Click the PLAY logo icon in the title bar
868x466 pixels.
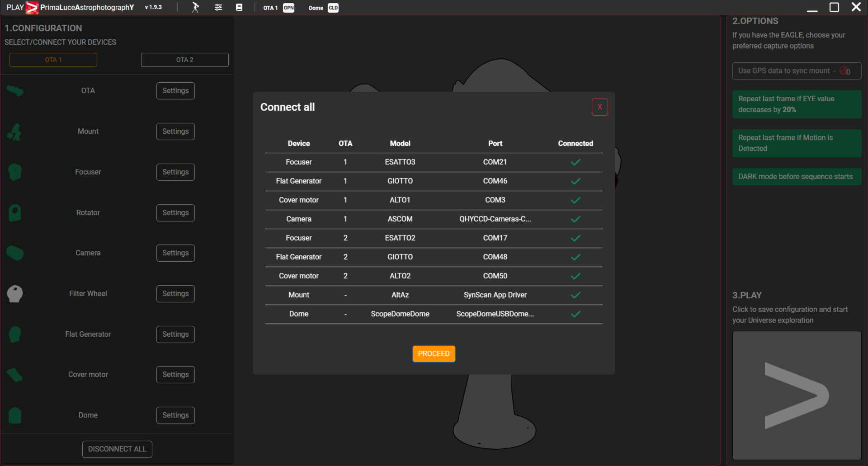32,8
